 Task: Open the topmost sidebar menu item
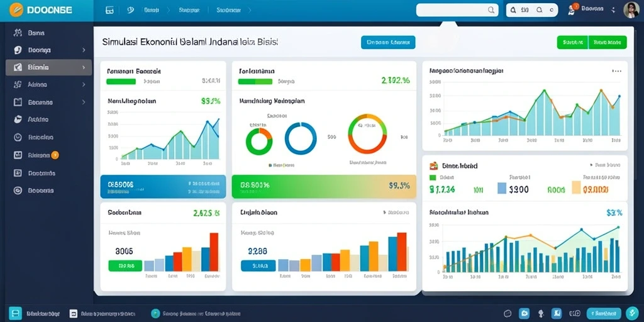pos(48,33)
